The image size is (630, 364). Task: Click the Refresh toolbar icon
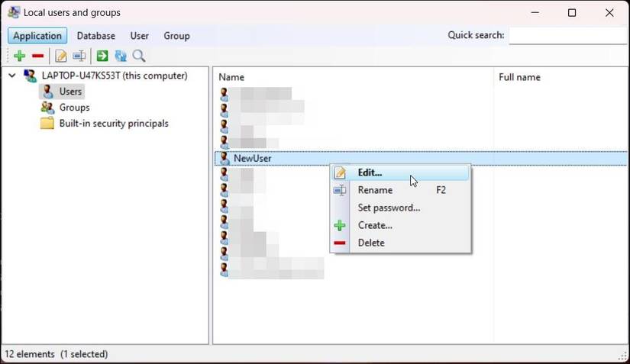pos(121,56)
